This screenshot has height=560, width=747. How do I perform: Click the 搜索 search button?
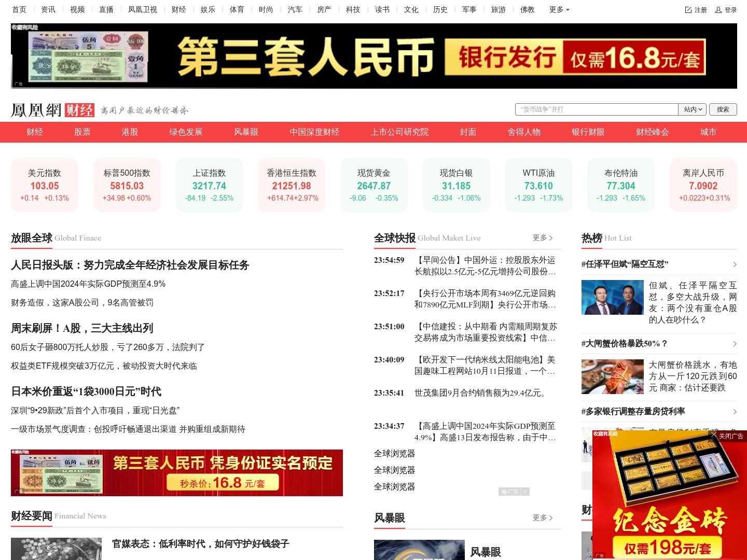723,109
